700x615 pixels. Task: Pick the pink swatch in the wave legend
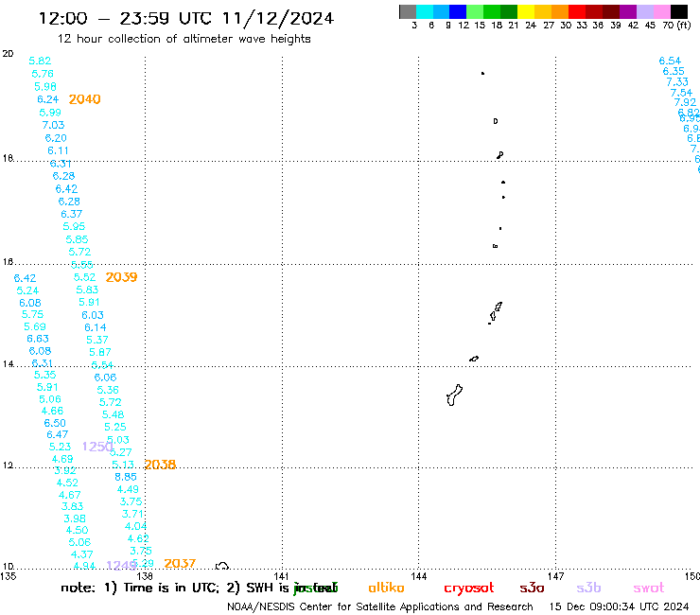661,11
